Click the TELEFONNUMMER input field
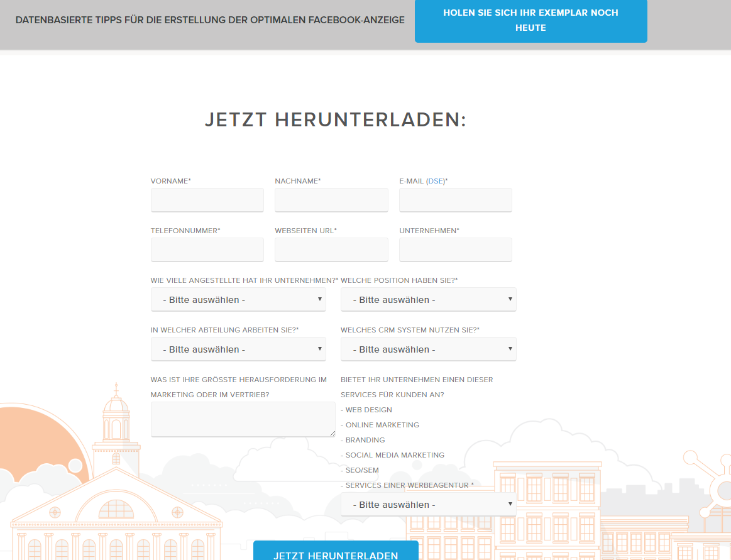The image size is (731, 560). 207,250
